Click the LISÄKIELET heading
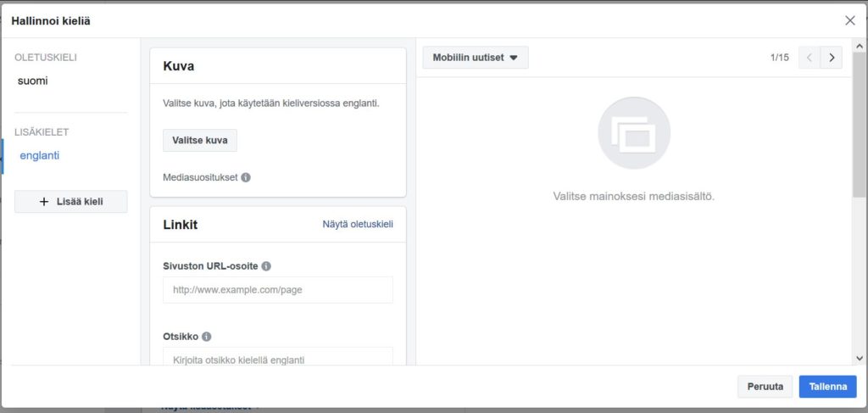Viewport: 868px width, 413px height. tap(42, 131)
